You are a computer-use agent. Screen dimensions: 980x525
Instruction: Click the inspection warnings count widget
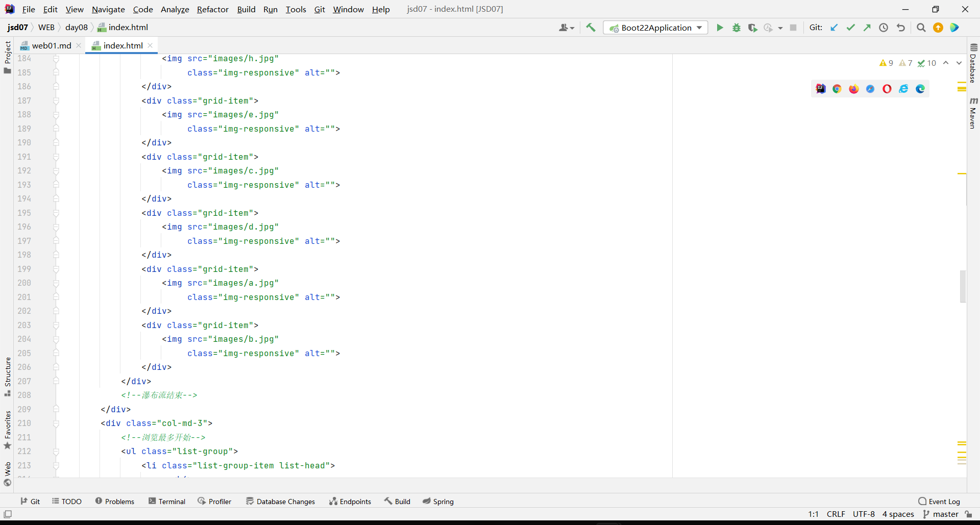908,63
